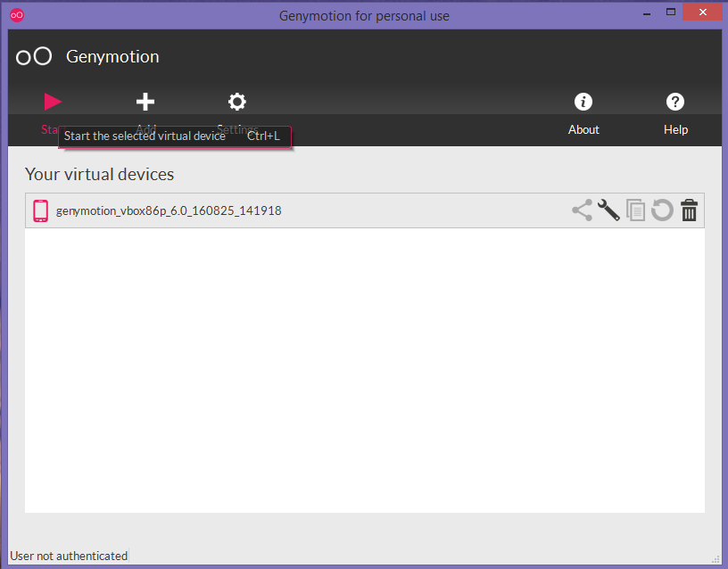Open device configuration with wrench icon
Viewport: 728px width, 569px height.
pyautogui.click(x=608, y=210)
